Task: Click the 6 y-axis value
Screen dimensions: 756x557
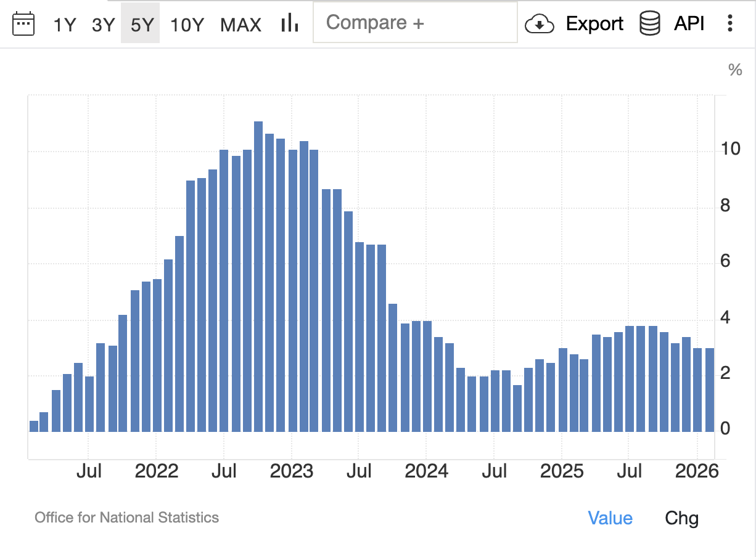Action: click(x=725, y=261)
